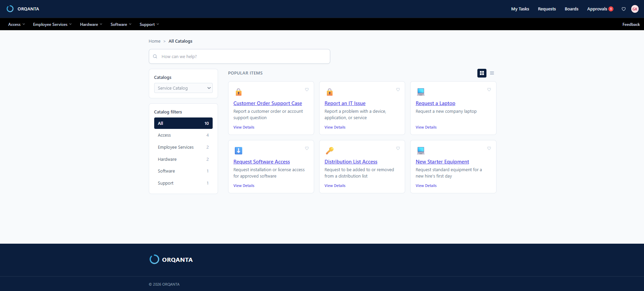The width and height of the screenshot is (644, 291).
Task: Open Approvals with one pending
Action: pyautogui.click(x=600, y=9)
